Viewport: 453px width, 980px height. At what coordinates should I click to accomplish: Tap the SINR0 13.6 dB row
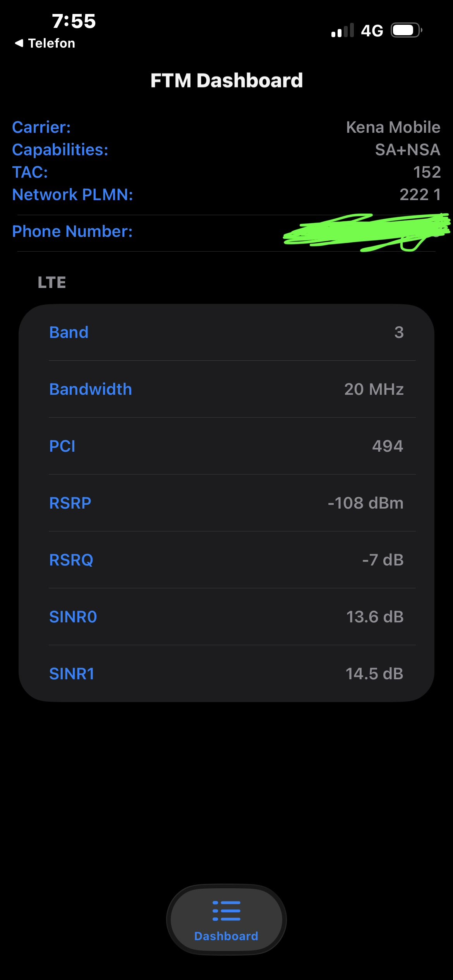pyautogui.click(x=226, y=617)
